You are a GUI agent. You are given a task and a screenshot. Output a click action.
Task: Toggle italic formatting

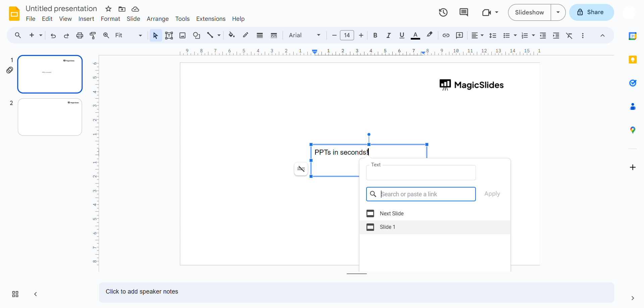click(388, 35)
